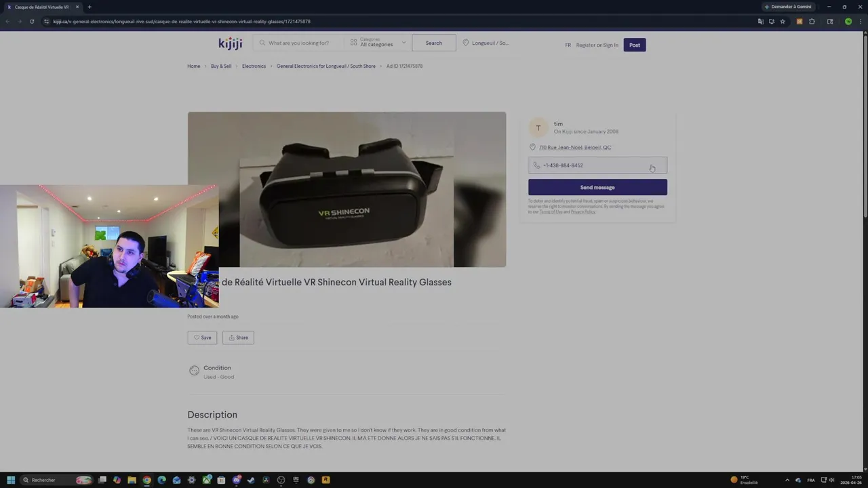Open a new browser tab
868x488 pixels.
click(89, 7)
